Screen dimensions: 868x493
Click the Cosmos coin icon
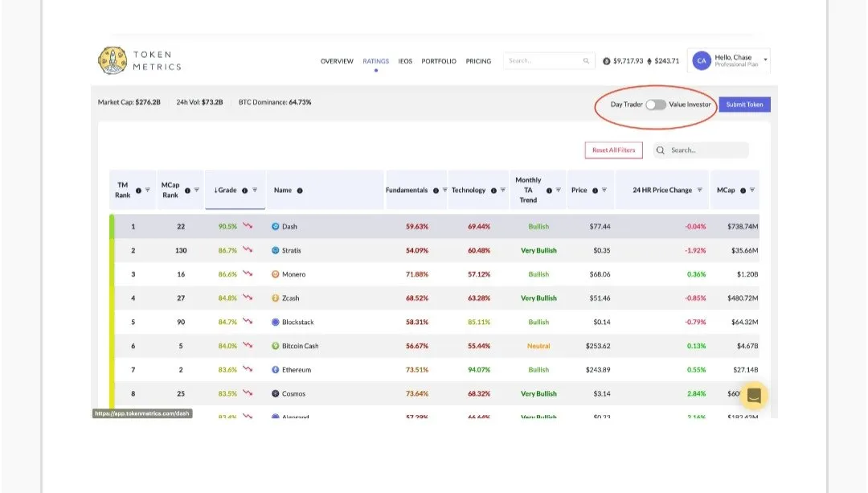275,393
